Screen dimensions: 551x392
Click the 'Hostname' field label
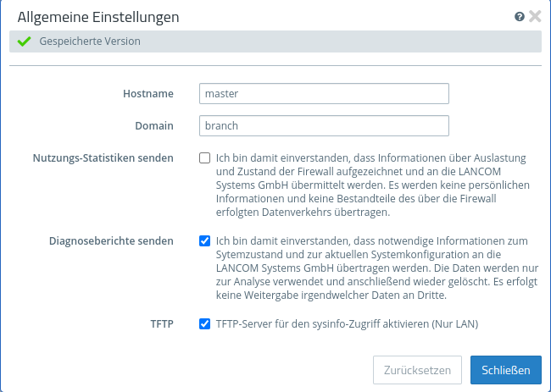(148, 93)
